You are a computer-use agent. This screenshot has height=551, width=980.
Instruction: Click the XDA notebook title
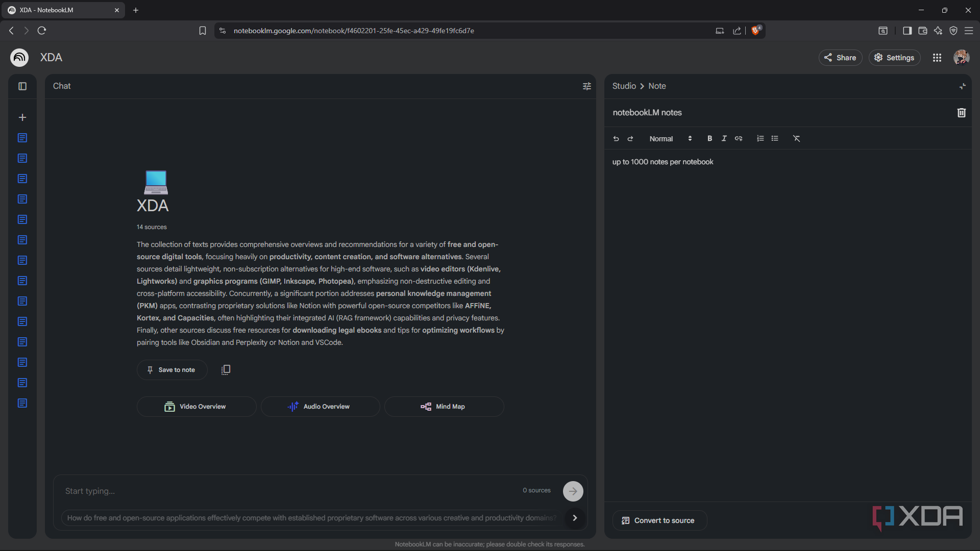pos(51,58)
